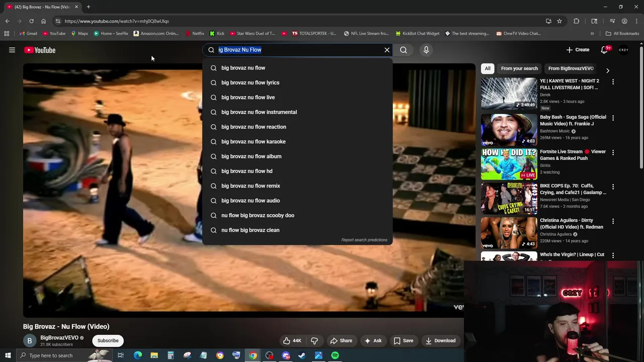Viewport: 644px width, 362px height.
Task: Open options menu for Kanye West video
Action: point(613,81)
